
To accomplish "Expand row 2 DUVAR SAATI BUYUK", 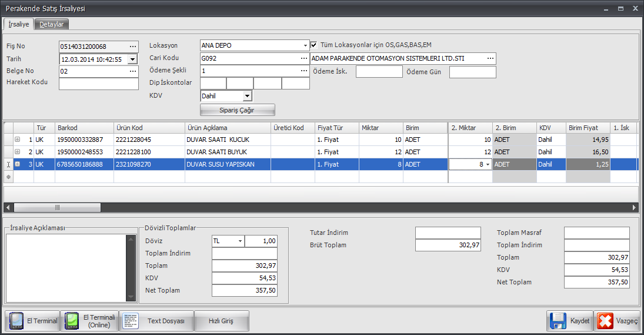I will pos(17,152).
